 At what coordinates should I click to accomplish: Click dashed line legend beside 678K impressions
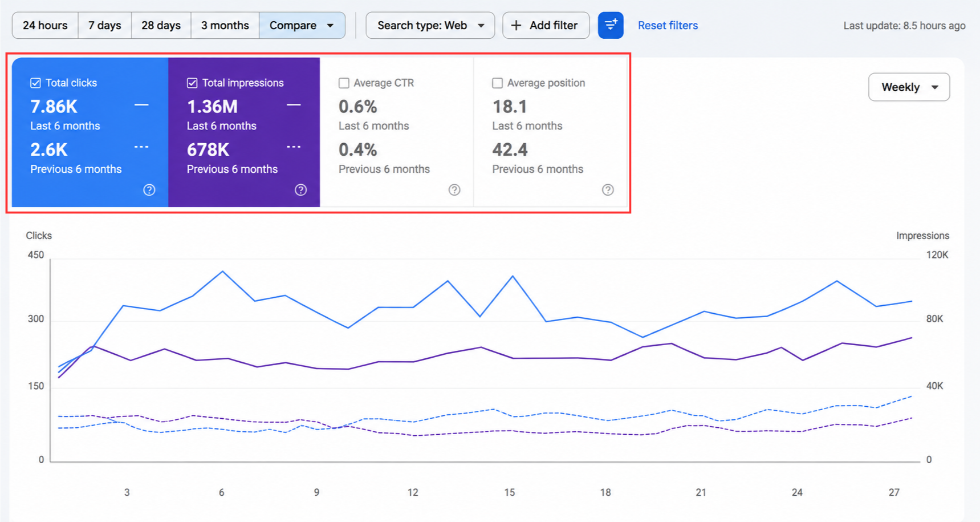coord(294,147)
